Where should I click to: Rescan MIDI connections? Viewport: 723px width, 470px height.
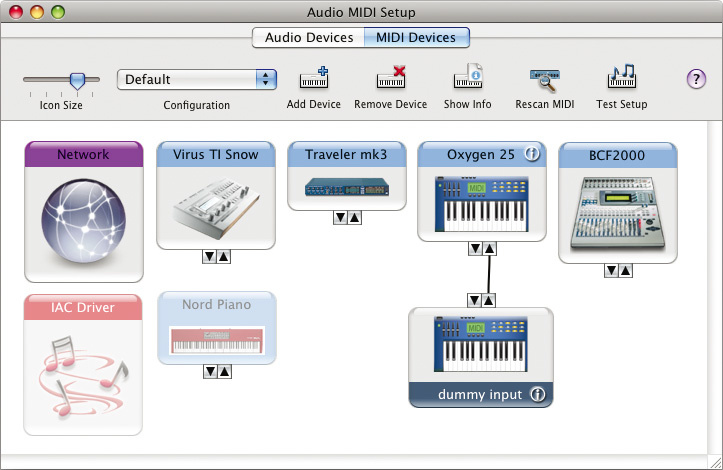(545, 80)
